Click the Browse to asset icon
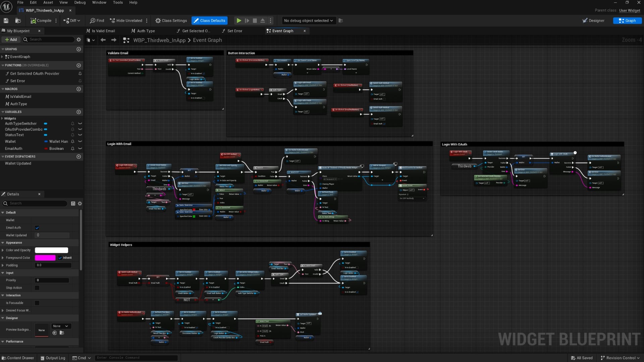 click(18, 20)
